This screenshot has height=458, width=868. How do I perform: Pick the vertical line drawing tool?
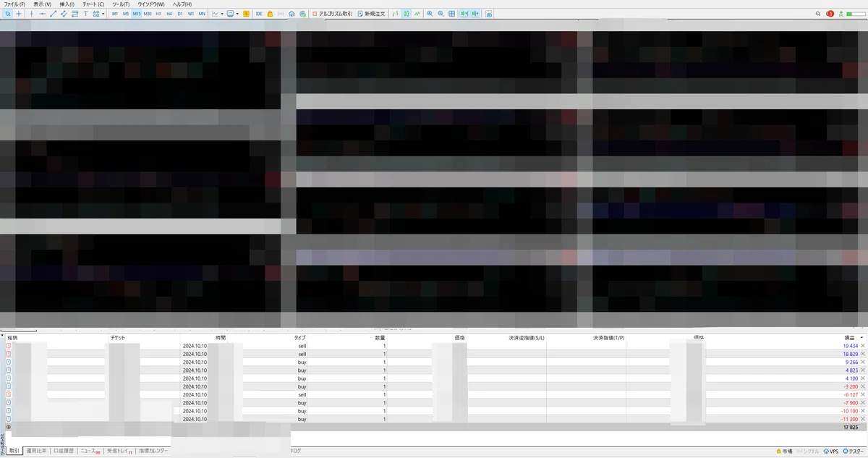31,14
